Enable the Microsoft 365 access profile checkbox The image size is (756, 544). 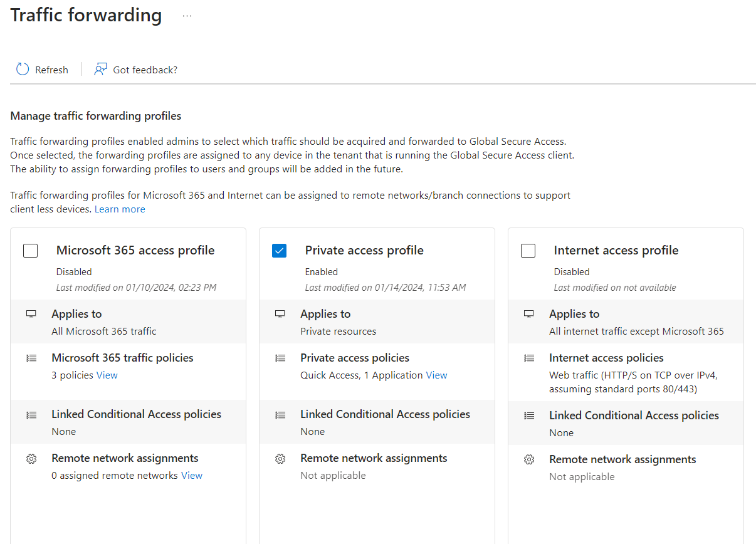click(30, 251)
